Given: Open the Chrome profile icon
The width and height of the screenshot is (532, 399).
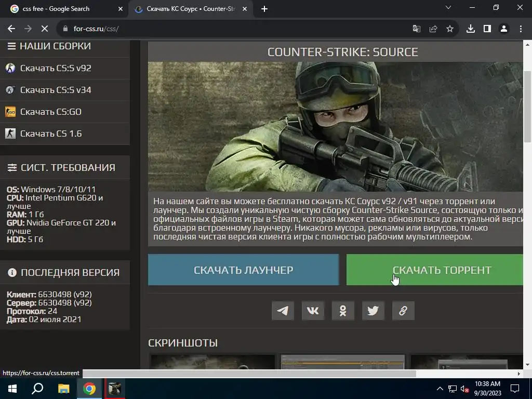Looking at the screenshot, I should [504, 29].
